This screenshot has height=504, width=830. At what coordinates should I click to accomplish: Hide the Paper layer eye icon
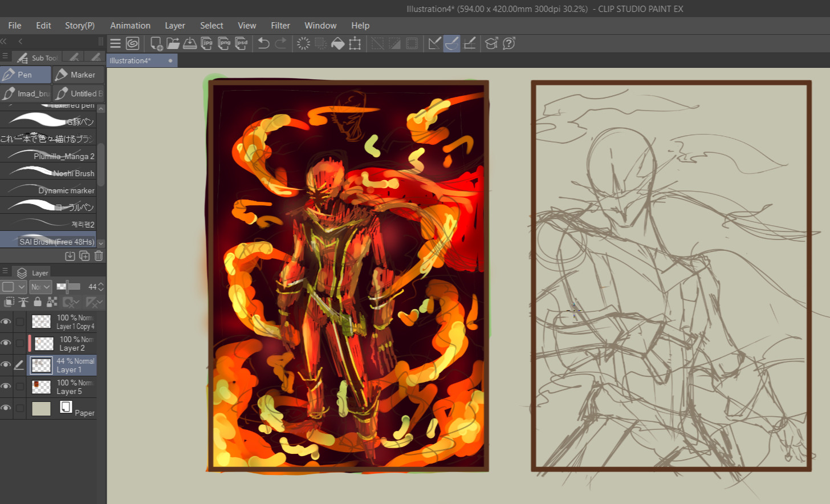(x=6, y=408)
